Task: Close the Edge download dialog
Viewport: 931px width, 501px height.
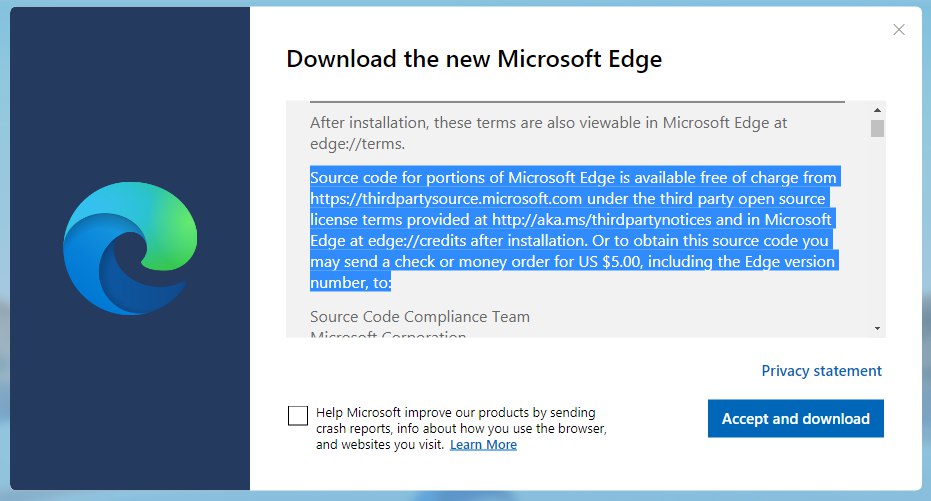Action: point(899,30)
